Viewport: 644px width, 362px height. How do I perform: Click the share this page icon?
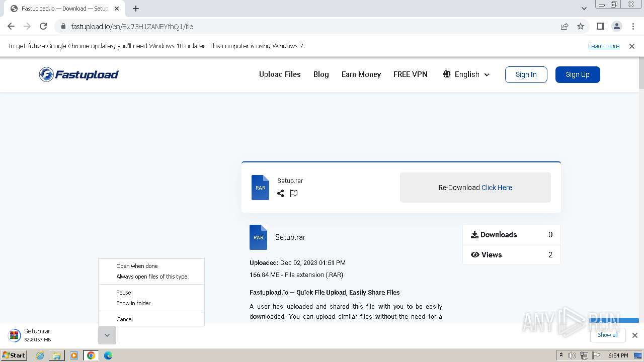pyautogui.click(x=565, y=26)
